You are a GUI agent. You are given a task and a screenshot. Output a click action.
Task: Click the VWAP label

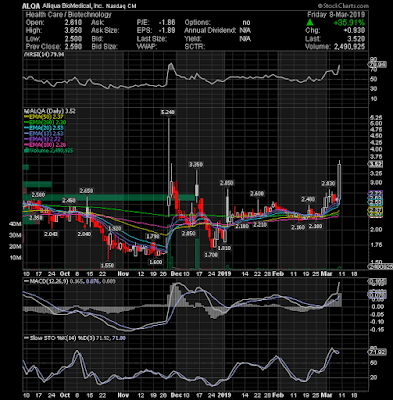(146, 47)
